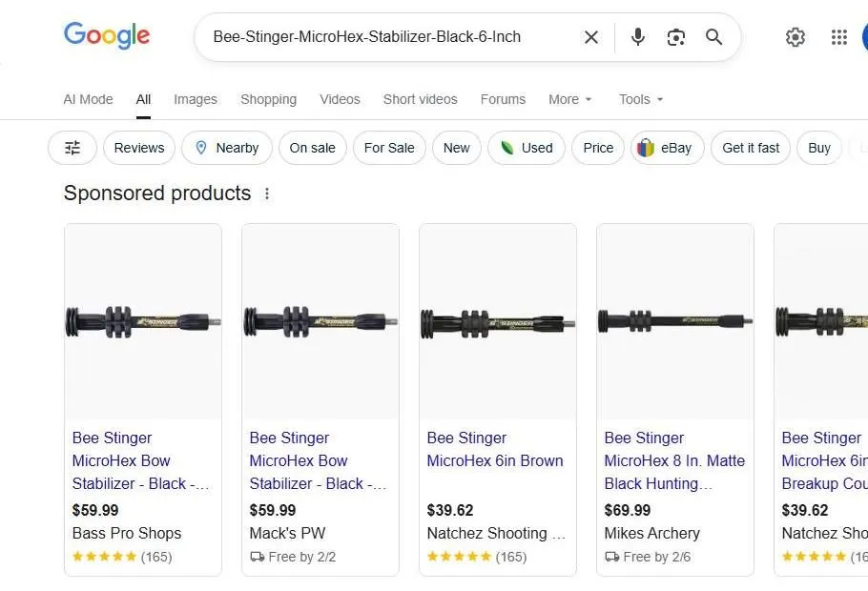The height and width of the screenshot is (591, 868).
Task: Open the Google apps grid
Action: click(838, 37)
